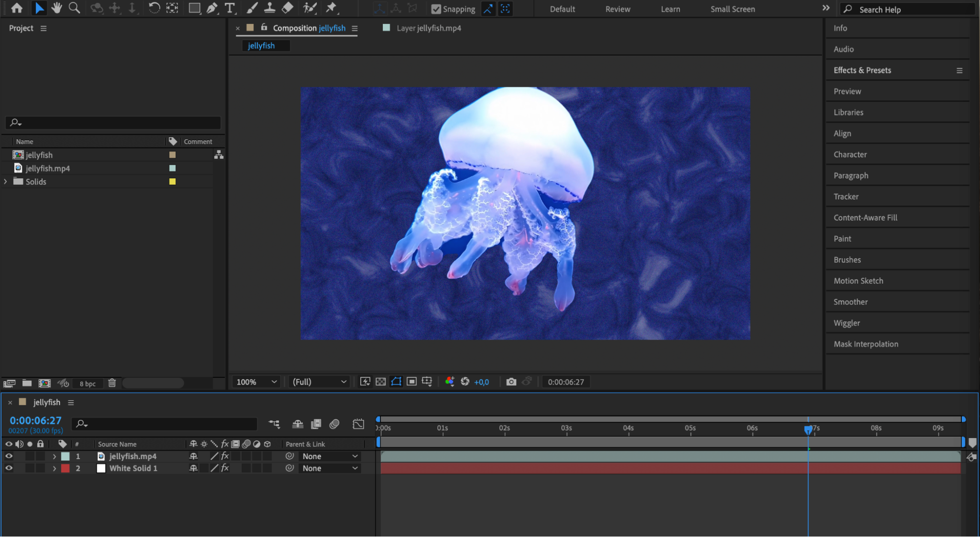
Task: Uncheck the Snapping checkbox
Action: coord(436,9)
